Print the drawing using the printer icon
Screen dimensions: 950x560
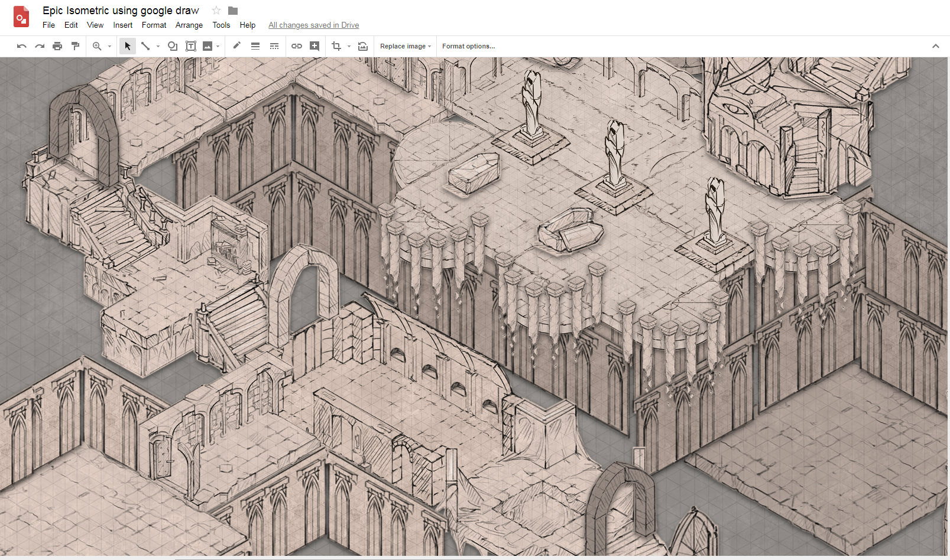tap(57, 46)
